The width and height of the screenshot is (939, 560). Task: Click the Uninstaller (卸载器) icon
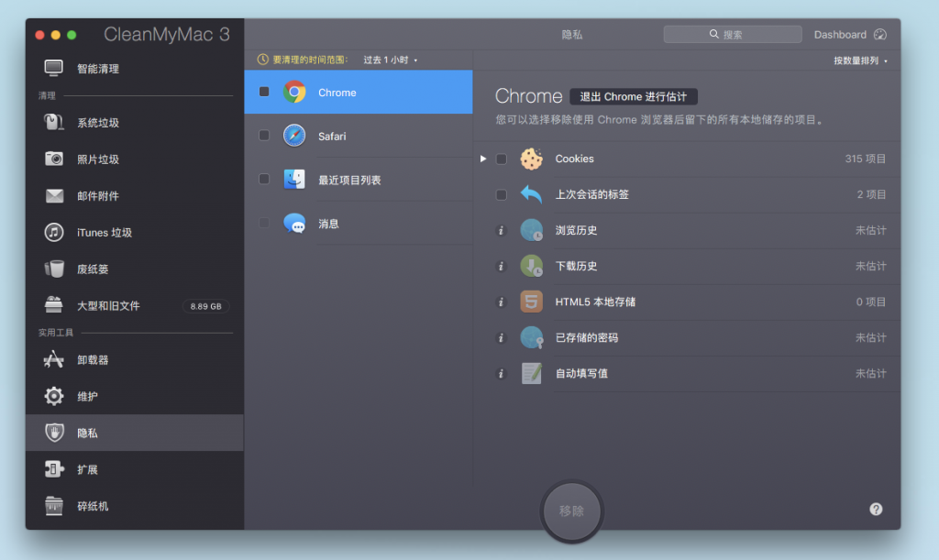click(x=54, y=359)
